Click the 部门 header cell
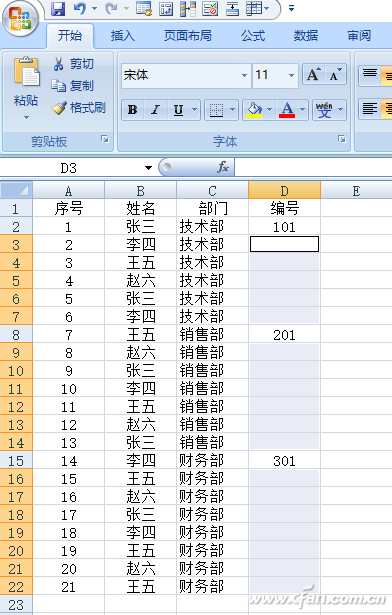Viewport: 392px width, 615px height. click(212, 208)
